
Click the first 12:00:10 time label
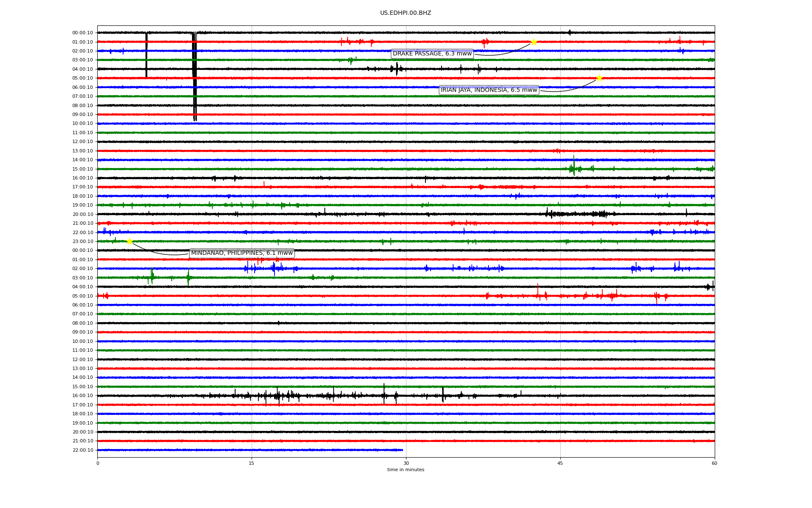tap(82, 142)
